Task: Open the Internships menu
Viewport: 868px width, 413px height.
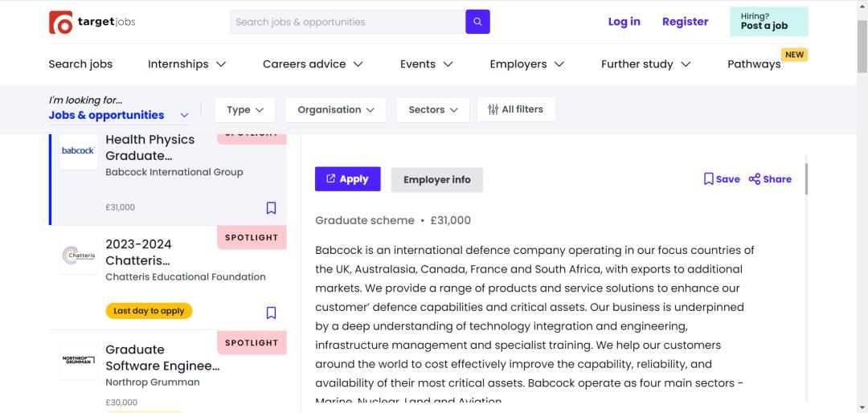Action: [186, 64]
